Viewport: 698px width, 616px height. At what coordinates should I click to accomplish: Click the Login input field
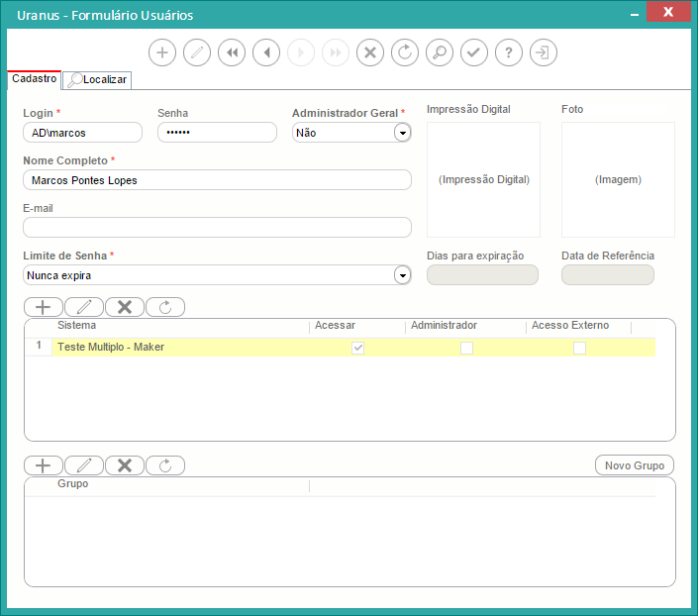point(83,133)
